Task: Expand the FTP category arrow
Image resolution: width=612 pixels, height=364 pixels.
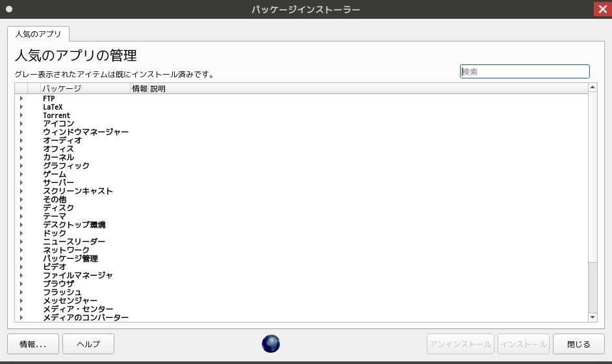Action: (21, 99)
